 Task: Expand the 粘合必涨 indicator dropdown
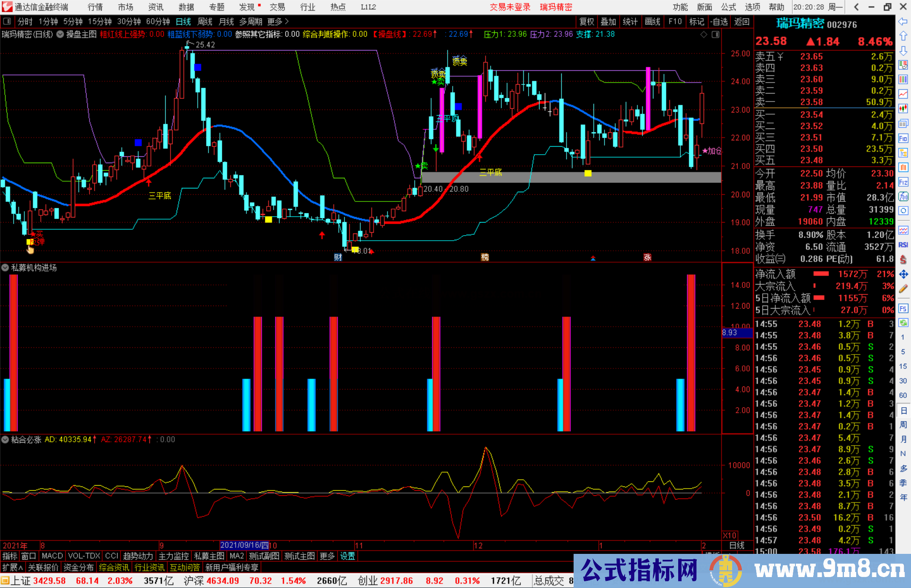point(5,440)
